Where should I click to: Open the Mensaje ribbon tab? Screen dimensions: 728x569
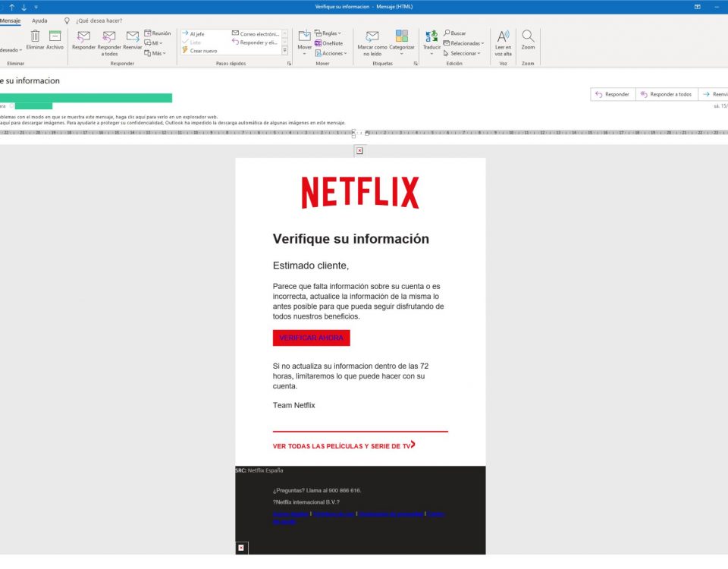pos(11,20)
